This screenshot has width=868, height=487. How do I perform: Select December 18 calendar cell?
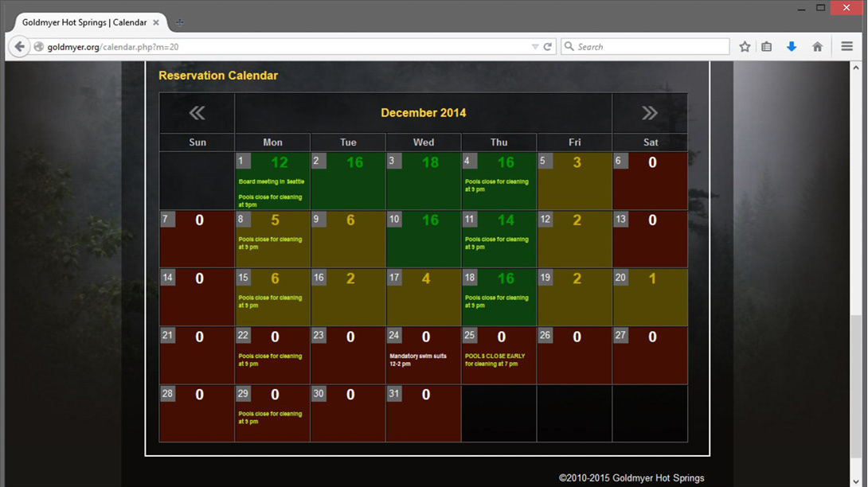click(499, 297)
